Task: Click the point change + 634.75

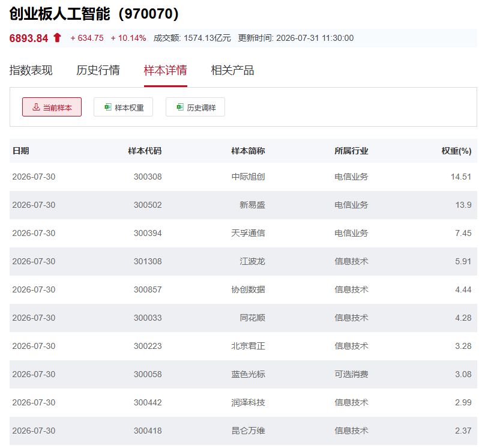Action: point(87,38)
